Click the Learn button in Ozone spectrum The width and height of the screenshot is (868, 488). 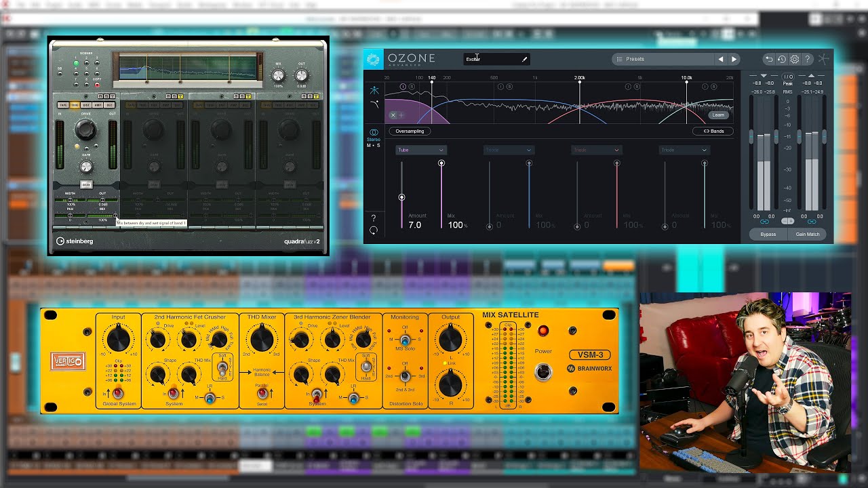tap(718, 115)
